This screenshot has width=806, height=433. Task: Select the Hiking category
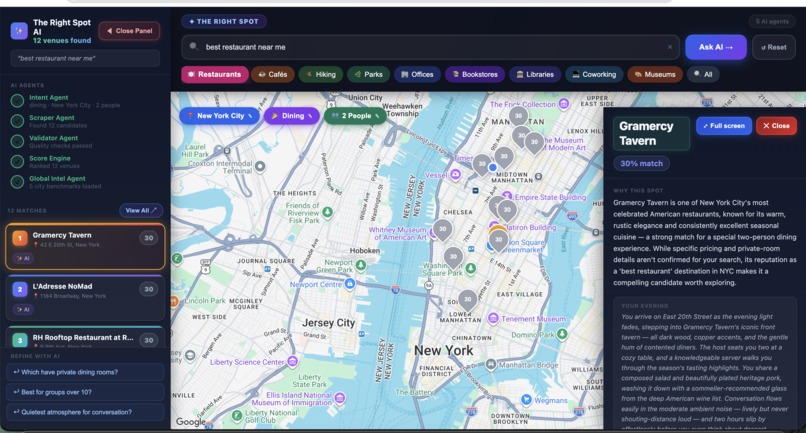(x=321, y=75)
